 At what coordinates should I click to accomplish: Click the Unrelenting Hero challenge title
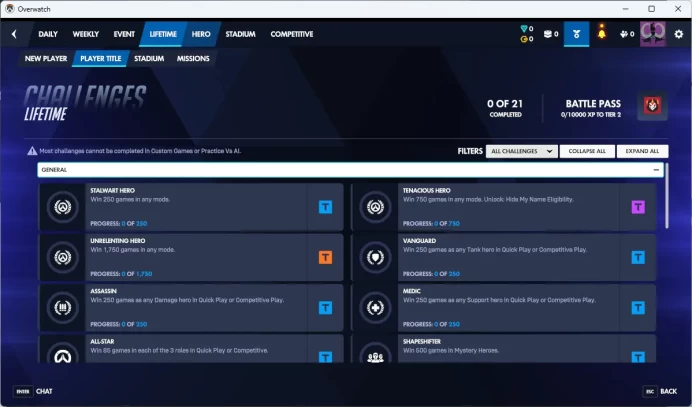pyautogui.click(x=117, y=241)
